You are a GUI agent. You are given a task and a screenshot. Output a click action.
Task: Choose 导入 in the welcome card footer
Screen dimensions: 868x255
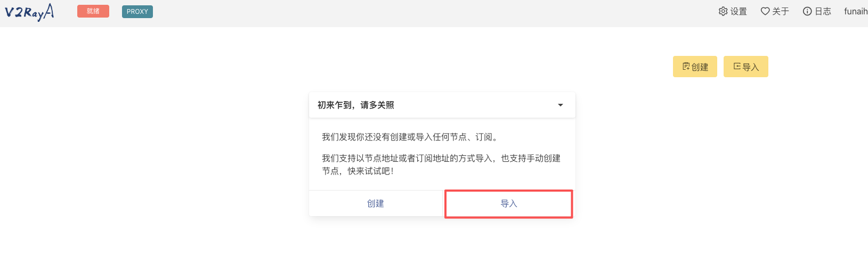(509, 203)
